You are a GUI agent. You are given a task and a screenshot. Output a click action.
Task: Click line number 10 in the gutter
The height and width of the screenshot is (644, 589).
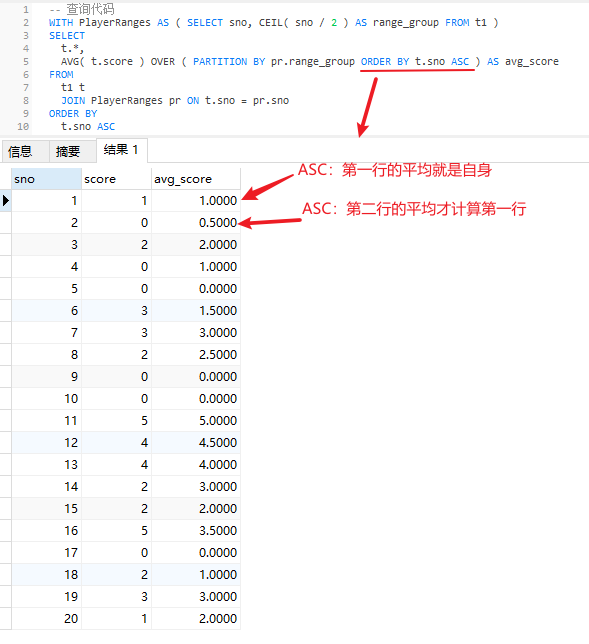23,126
